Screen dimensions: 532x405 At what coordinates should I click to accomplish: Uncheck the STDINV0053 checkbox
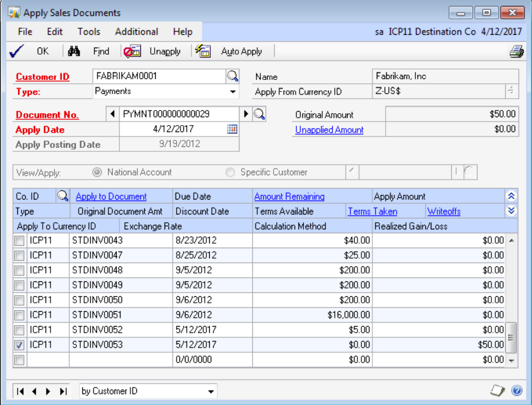[19, 344]
